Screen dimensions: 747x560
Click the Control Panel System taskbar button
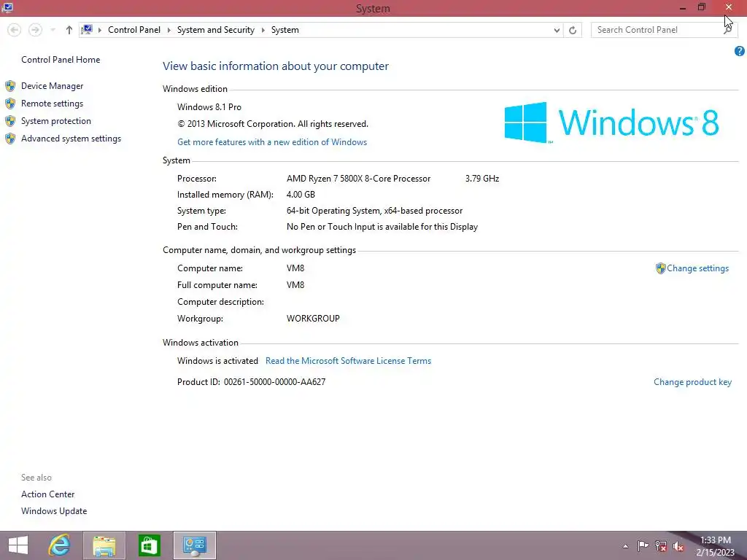coord(194,545)
